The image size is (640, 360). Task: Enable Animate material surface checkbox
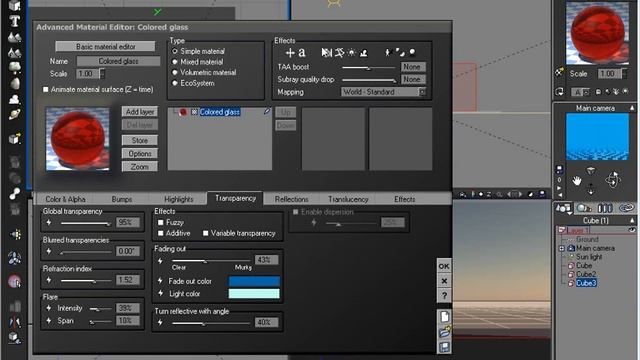(46, 89)
